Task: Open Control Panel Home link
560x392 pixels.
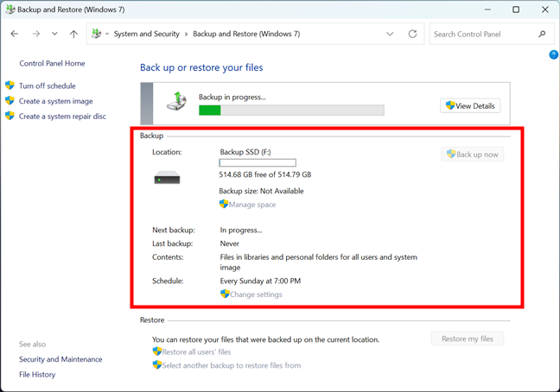Action: pyautogui.click(x=52, y=64)
